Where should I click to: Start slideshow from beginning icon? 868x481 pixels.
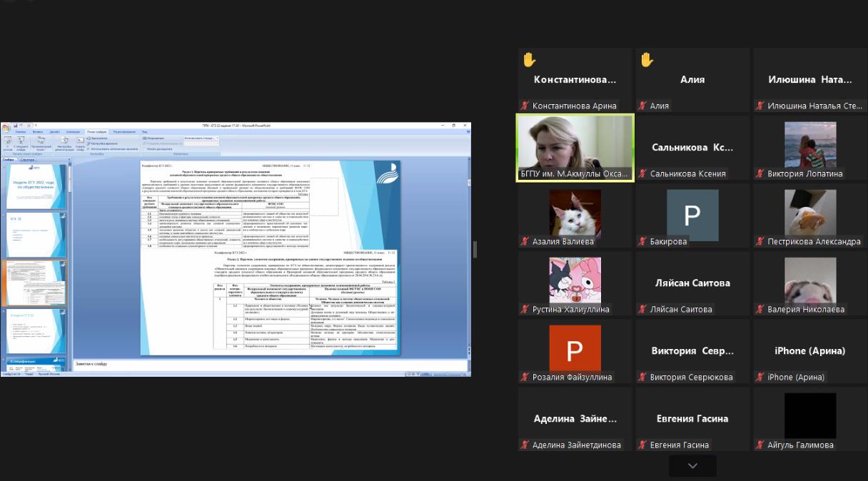pyautogui.click(x=7, y=141)
